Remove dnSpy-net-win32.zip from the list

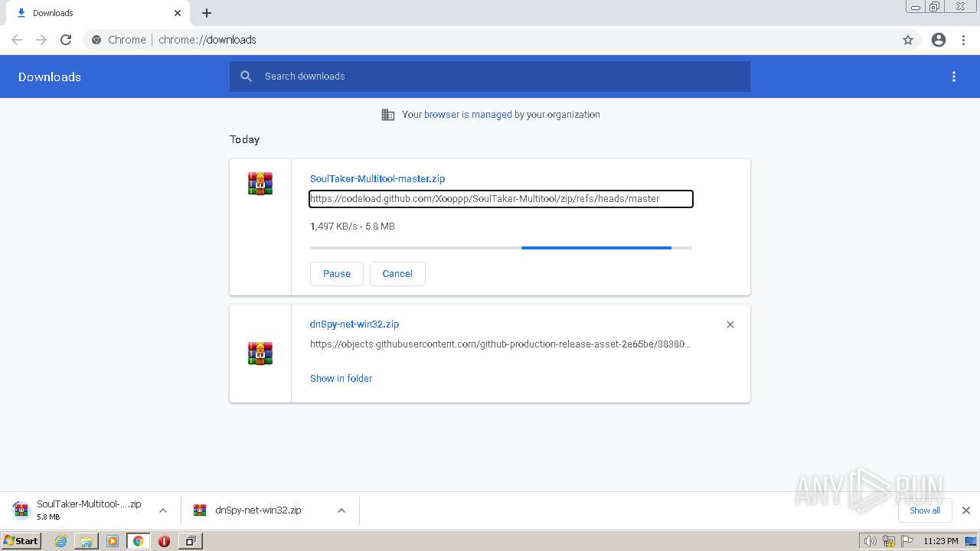[x=730, y=324]
